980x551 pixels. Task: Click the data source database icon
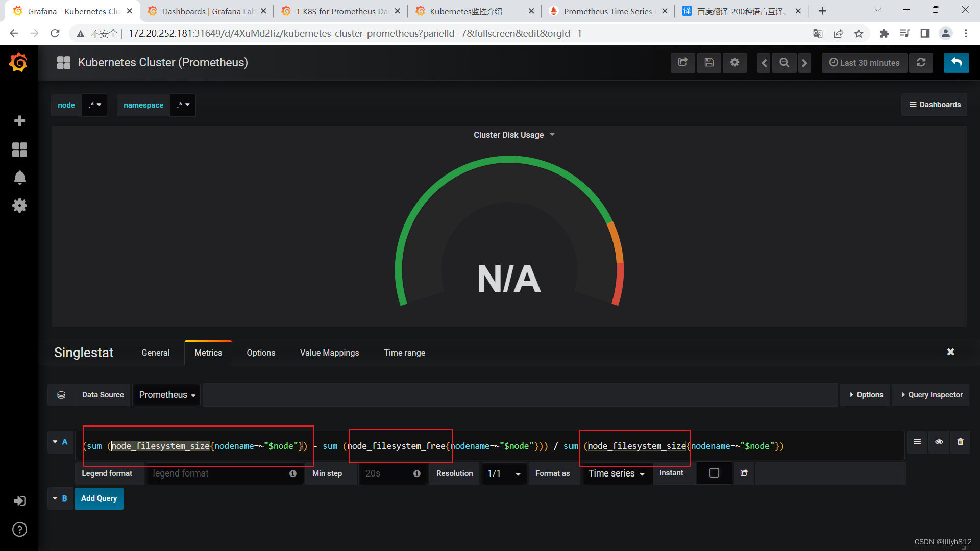[x=61, y=395]
